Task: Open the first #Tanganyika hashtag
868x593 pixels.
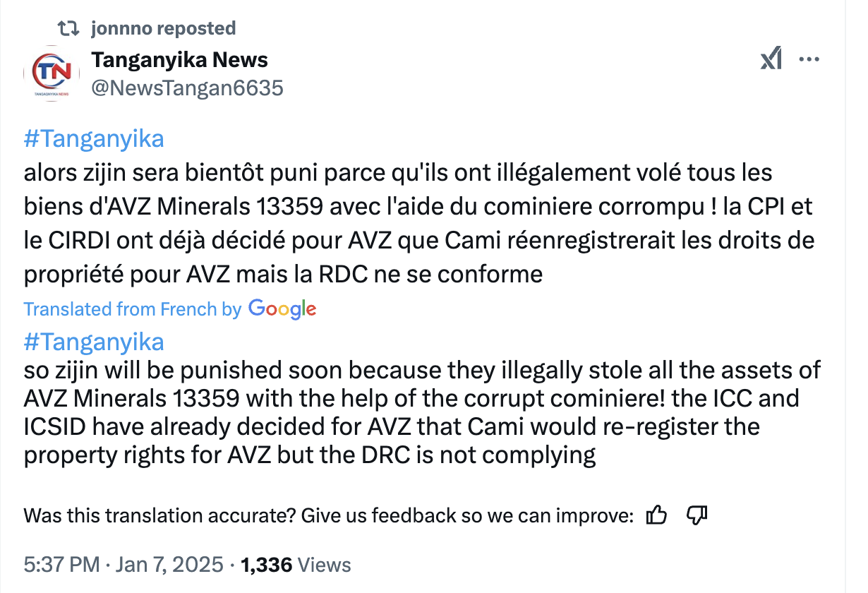Action: (94, 138)
